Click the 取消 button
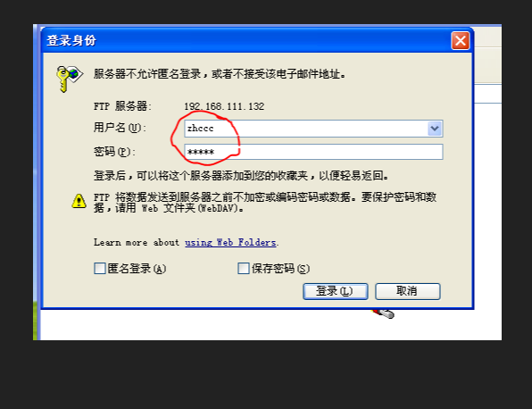The image size is (532, 409). (x=408, y=291)
